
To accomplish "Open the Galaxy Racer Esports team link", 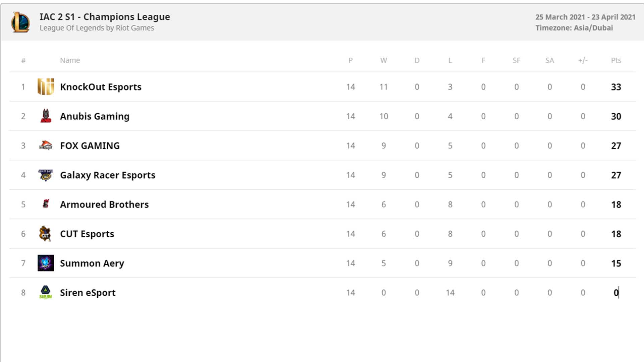I will tap(108, 175).
